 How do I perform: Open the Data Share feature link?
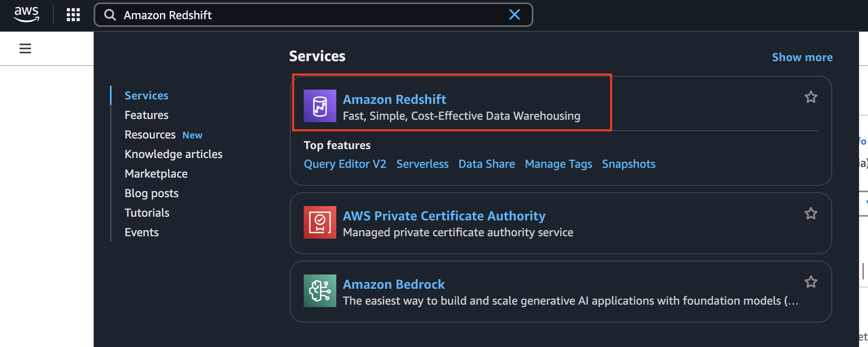[x=487, y=164]
